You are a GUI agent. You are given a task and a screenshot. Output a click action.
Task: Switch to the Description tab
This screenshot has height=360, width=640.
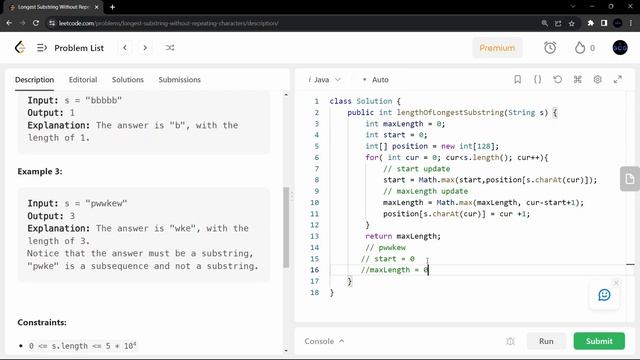coord(34,80)
